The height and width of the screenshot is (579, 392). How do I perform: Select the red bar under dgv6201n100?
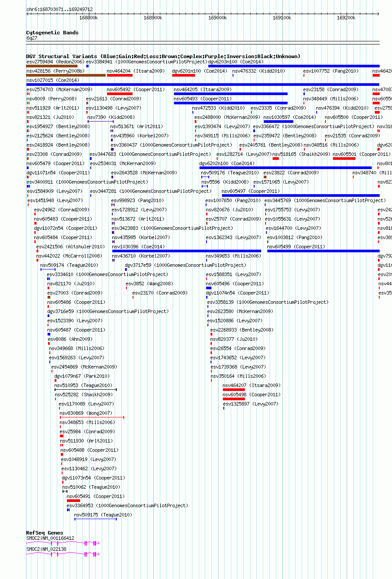click(x=183, y=75)
